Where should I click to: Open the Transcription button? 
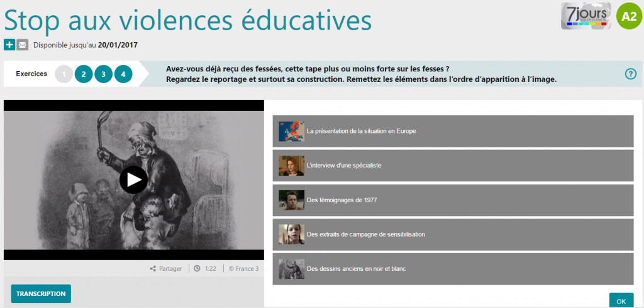(41, 294)
